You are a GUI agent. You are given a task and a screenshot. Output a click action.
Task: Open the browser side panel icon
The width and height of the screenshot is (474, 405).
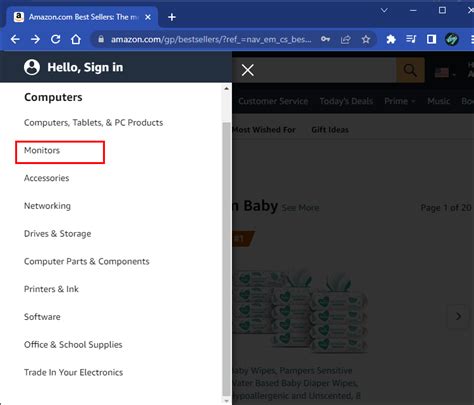431,39
